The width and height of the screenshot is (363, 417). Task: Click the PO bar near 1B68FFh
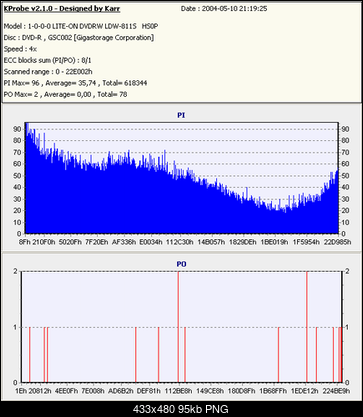[278, 355]
